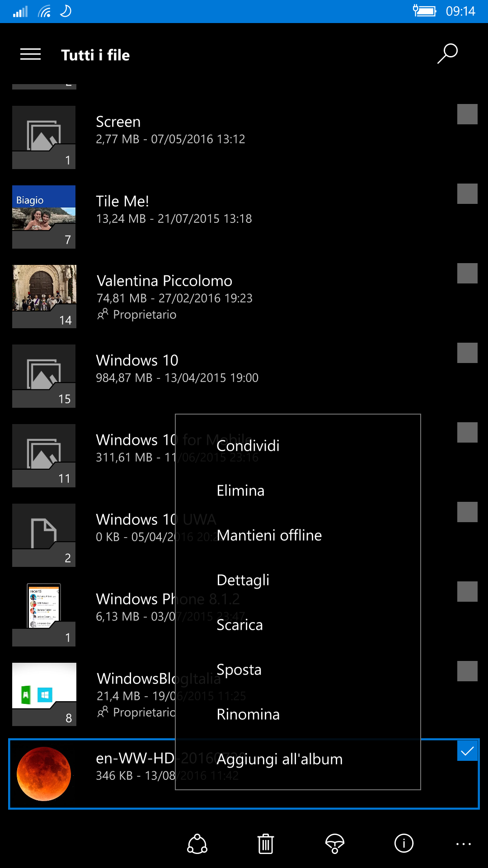This screenshot has height=868, width=488.
Task: Open Windows Phone 8.1.2 folder thumbnail
Action: [44, 615]
